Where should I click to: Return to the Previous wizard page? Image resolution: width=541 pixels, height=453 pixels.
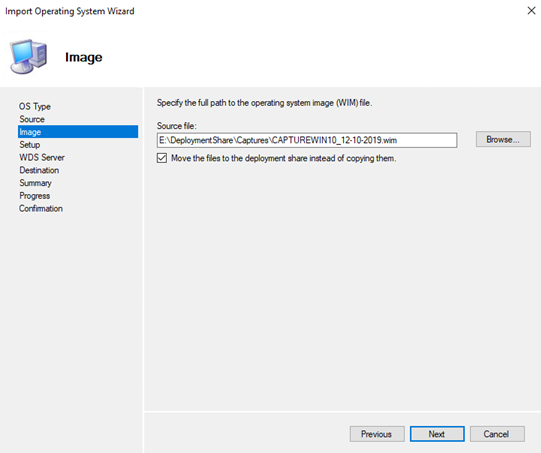coord(377,434)
